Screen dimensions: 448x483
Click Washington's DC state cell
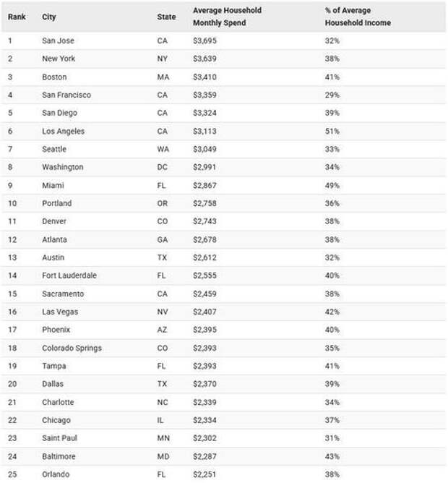coord(163,167)
